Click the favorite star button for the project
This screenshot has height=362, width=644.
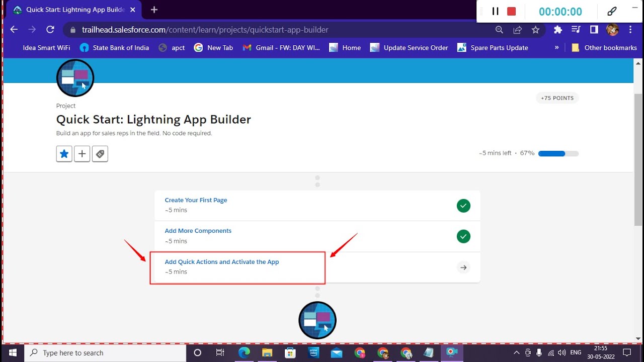(64, 154)
